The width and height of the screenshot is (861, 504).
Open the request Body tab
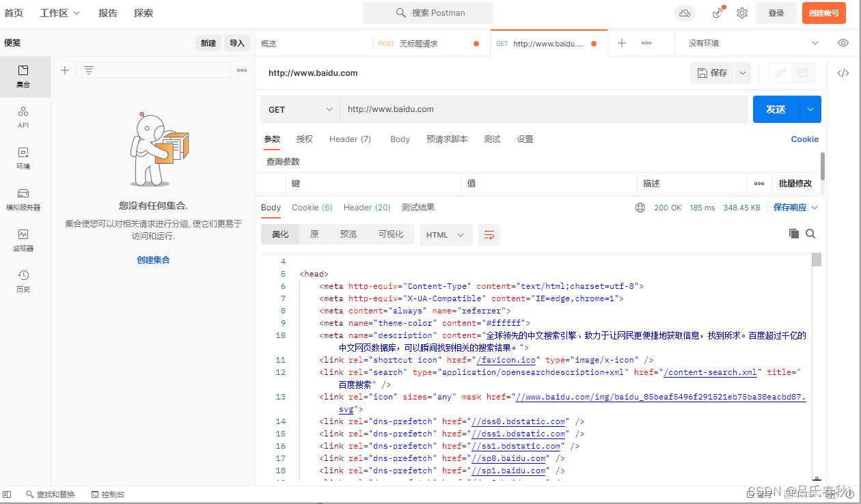pos(400,139)
